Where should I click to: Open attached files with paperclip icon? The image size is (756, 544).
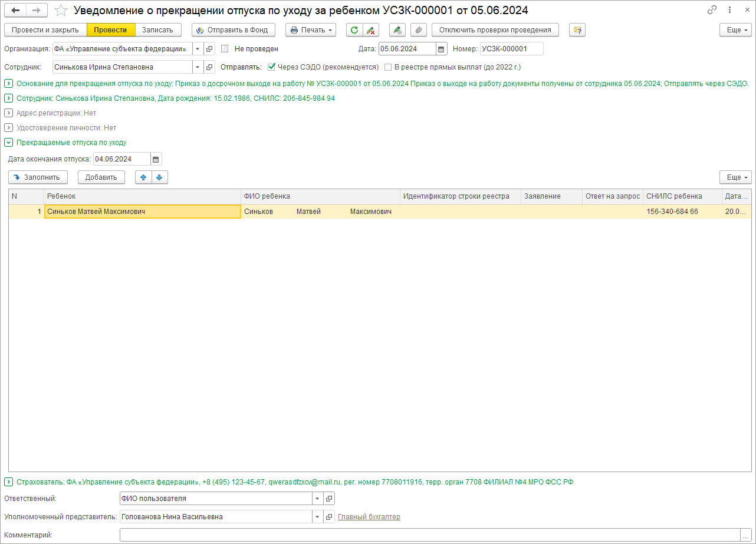tap(419, 30)
